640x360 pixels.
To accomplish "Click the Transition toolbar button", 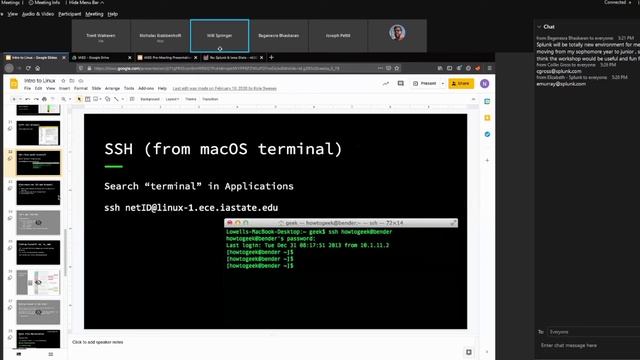I will (210, 99).
